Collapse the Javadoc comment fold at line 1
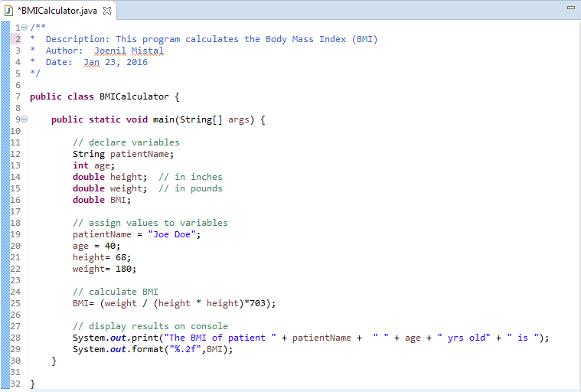 tap(24, 27)
